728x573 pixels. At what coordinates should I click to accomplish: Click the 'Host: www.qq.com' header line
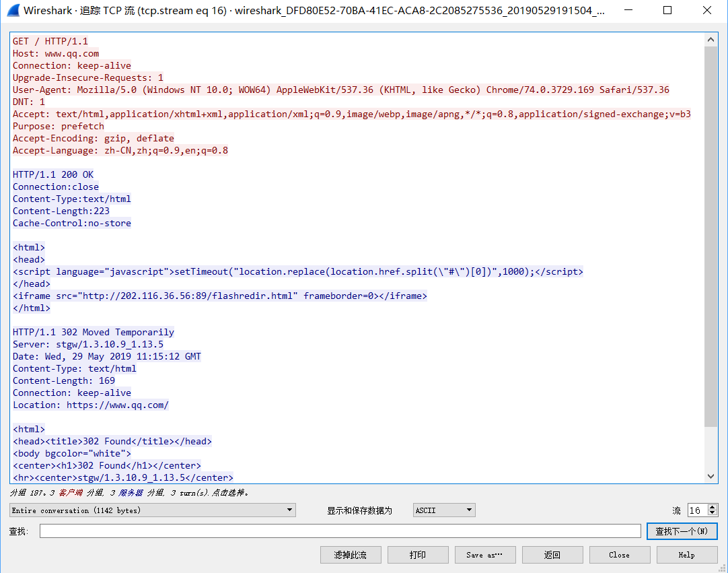(56, 53)
